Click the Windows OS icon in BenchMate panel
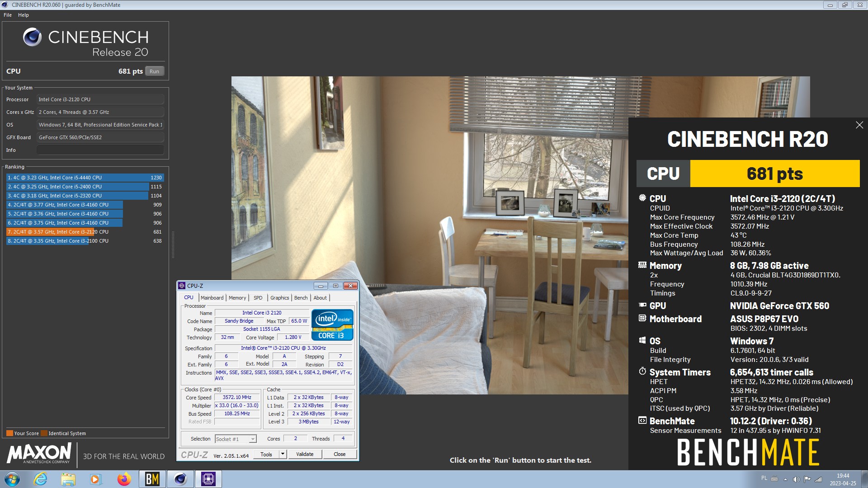Screen dimensions: 868x488 [x=642, y=340]
